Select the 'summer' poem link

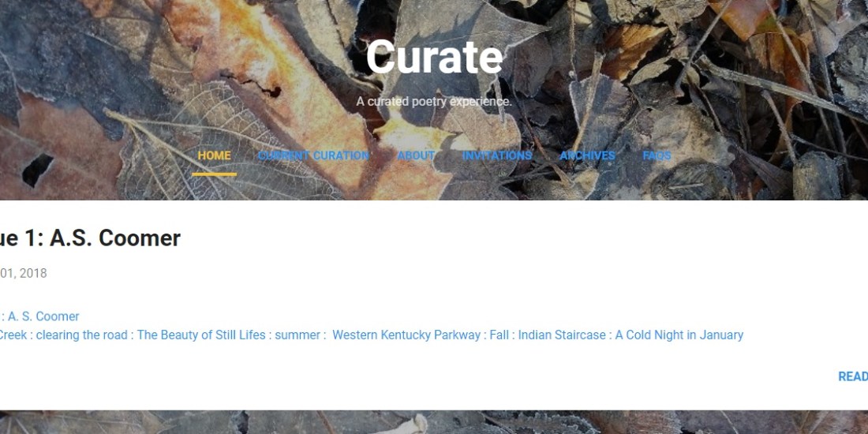click(x=297, y=335)
